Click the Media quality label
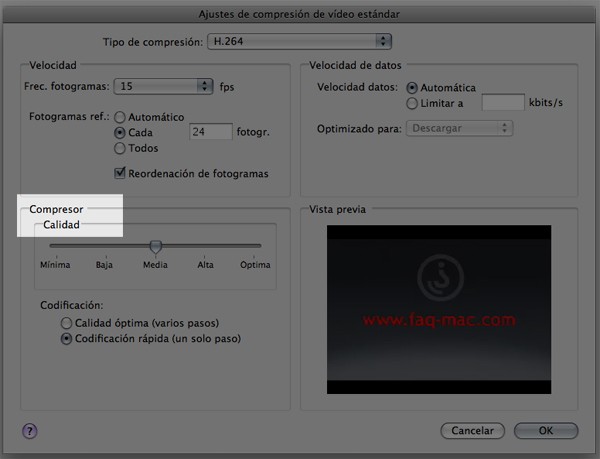 click(x=155, y=265)
